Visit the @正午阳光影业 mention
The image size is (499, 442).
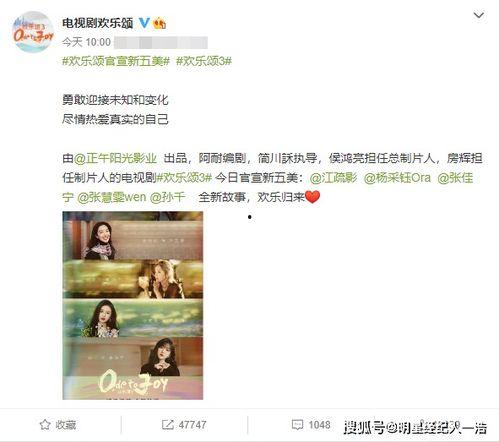115,158
